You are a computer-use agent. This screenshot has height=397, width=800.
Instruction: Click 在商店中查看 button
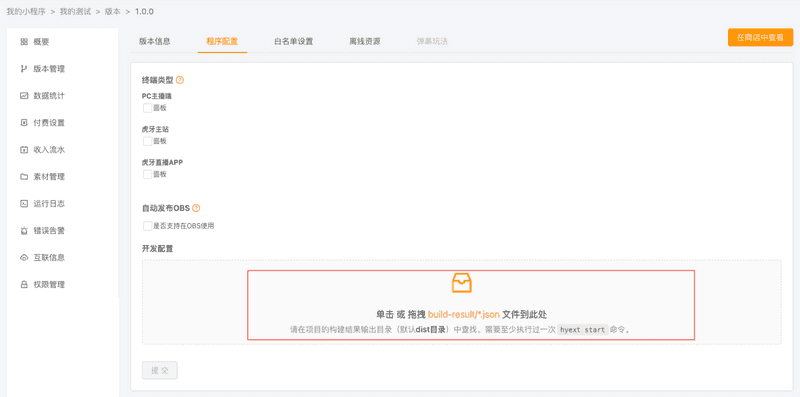tap(760, 38)
